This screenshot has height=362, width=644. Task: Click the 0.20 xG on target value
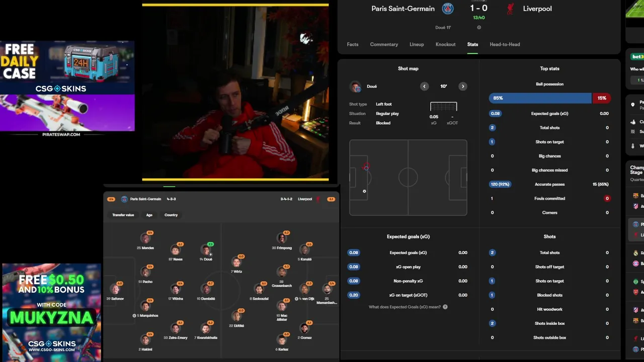coord(354,295)
